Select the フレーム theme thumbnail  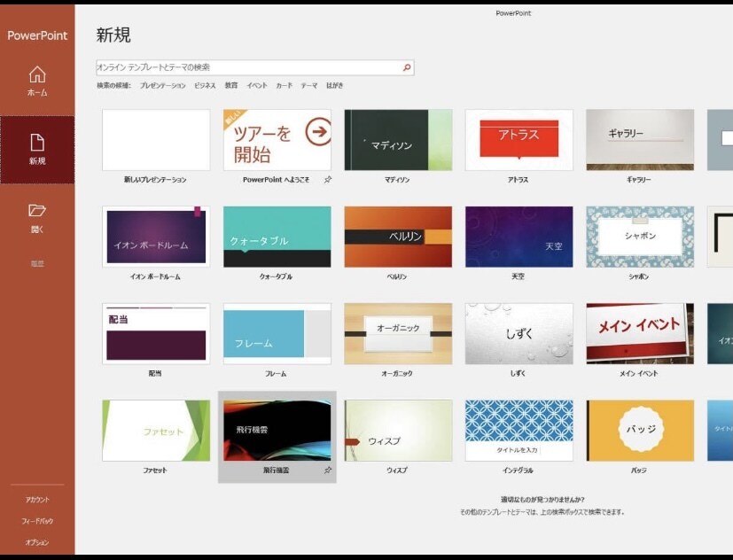pos(277,334)
